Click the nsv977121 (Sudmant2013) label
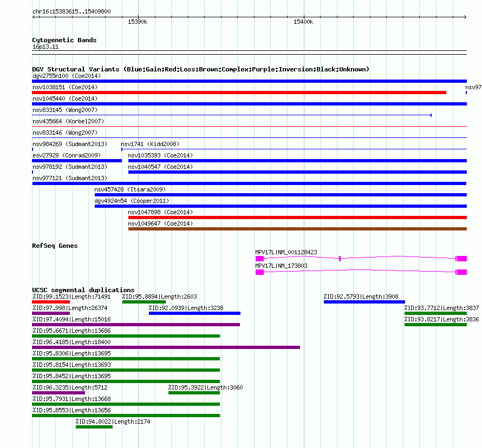 coord(70,178)
